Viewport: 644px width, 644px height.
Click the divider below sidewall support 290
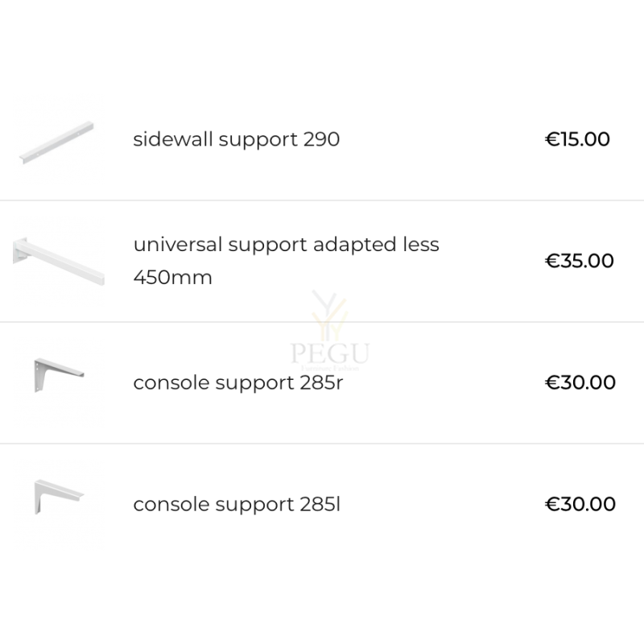(322, 200)
